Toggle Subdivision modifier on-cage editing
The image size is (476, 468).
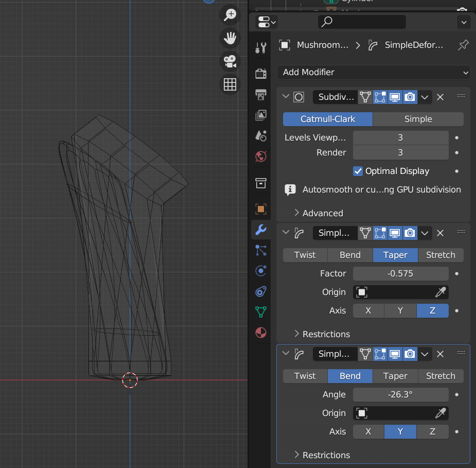click(380, 97)
